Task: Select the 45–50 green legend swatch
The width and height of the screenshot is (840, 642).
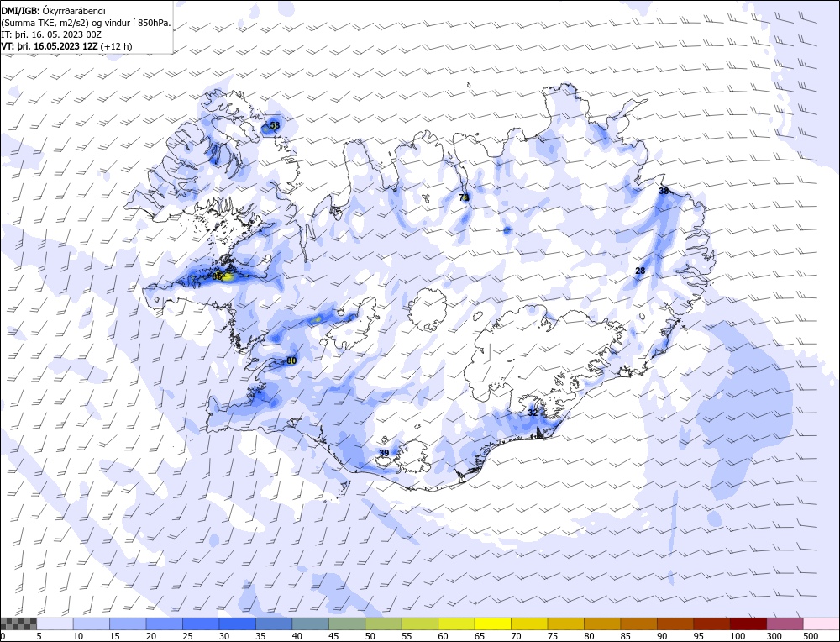Action: (x=347, y=624)
